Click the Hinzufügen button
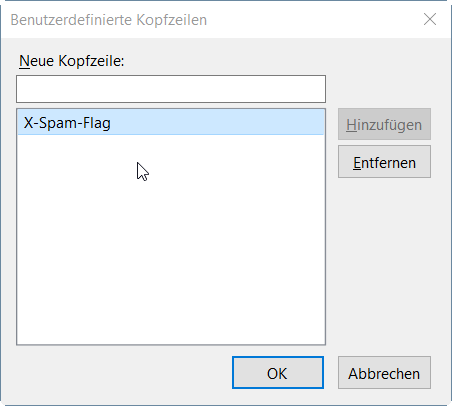 [384, 124]
